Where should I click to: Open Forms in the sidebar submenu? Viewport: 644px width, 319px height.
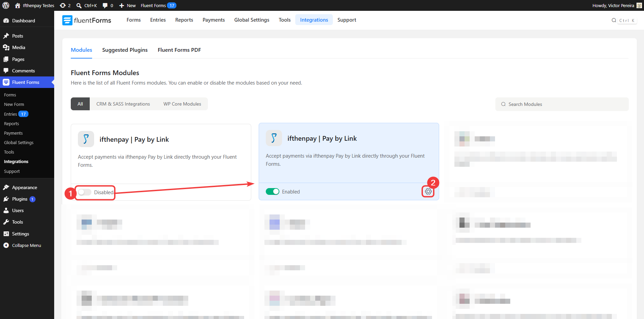pyautogui.click(x=10, y=95)
